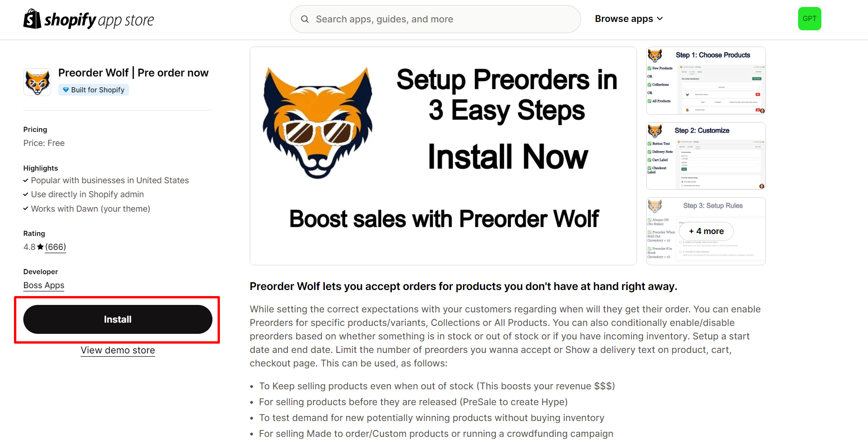Screen dimensions: 868x442
Task: Open the View demo store link
Action: pos(118,350)
